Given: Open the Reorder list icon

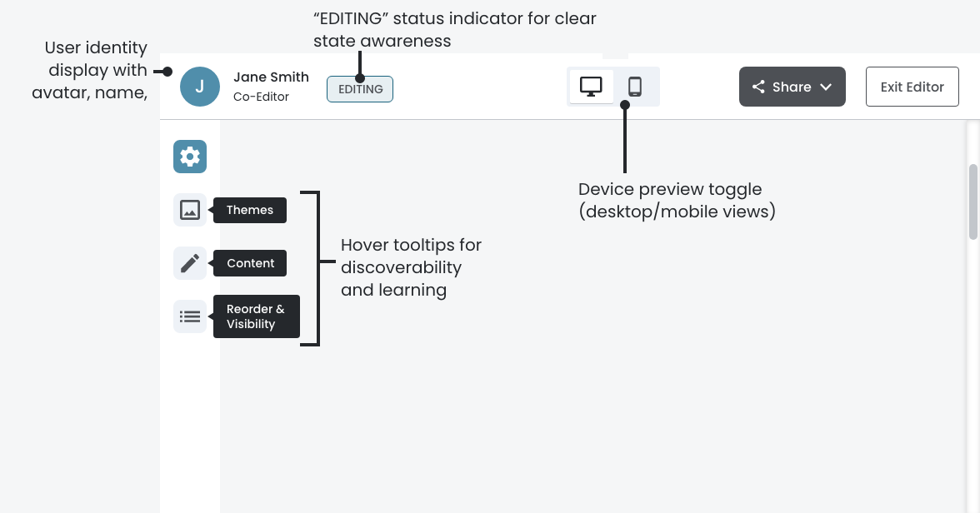Looking at the screenshot, I should coord(190,316).
